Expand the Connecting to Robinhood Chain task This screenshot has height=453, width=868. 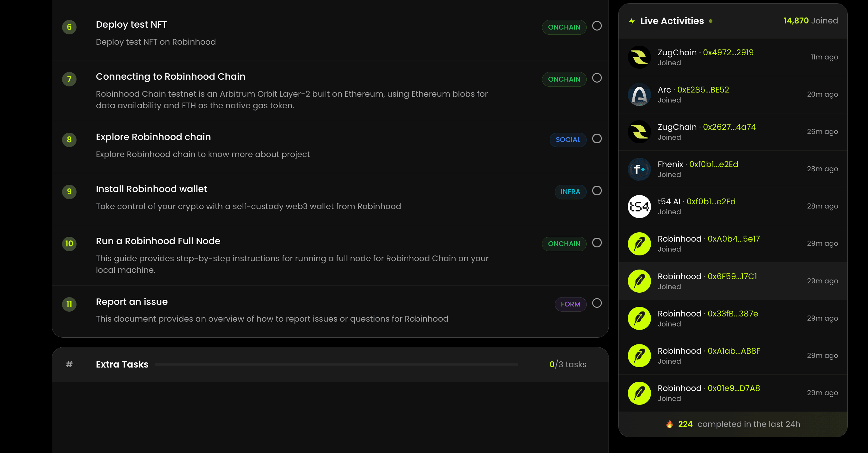(x=170, y=77)
